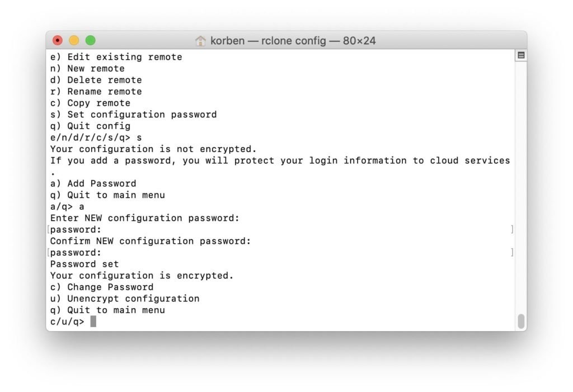Click the green zoom traffic light
Viewport: 573px width, 392px height.
(90, 40)
